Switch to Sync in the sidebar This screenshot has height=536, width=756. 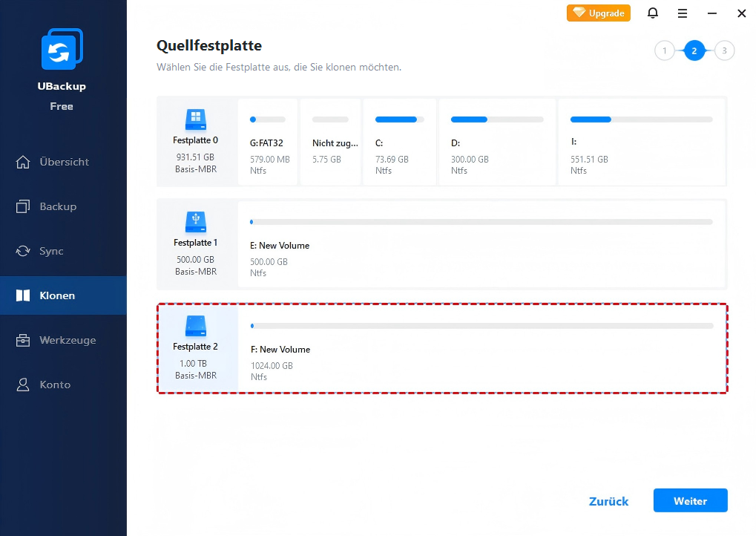pyautogui.click(x=50, y=251)
